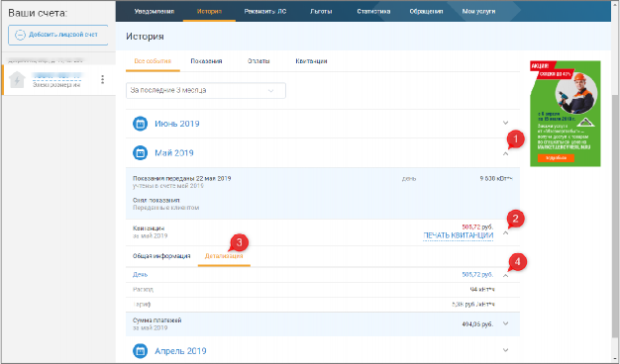Open the Обращения top tab
Viewport: 620px width, 364px height.
(x=426, y=12)
